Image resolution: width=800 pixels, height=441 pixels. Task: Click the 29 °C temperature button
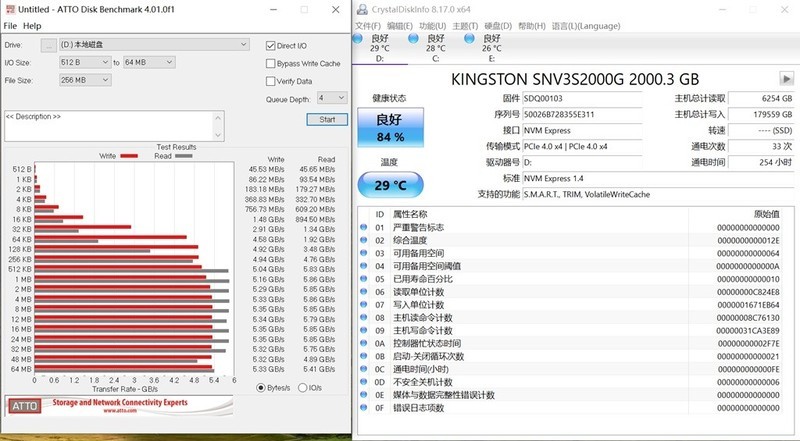pos(390,185)
